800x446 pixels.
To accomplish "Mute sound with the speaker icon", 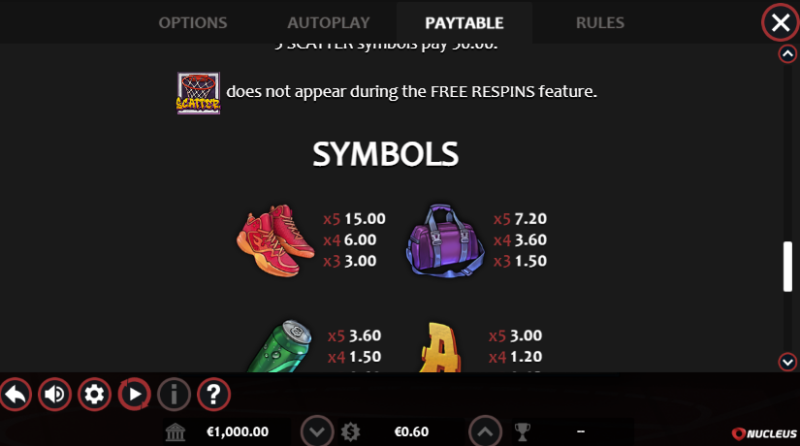I will pyautogui.click(x=55, y=394).
